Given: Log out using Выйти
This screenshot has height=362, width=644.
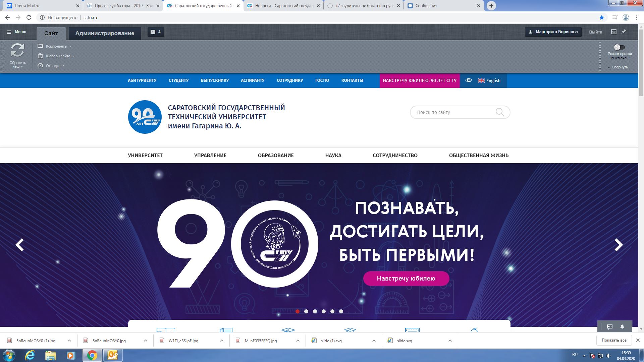Looking at the screenshot, I should click(x=595, y=32).
